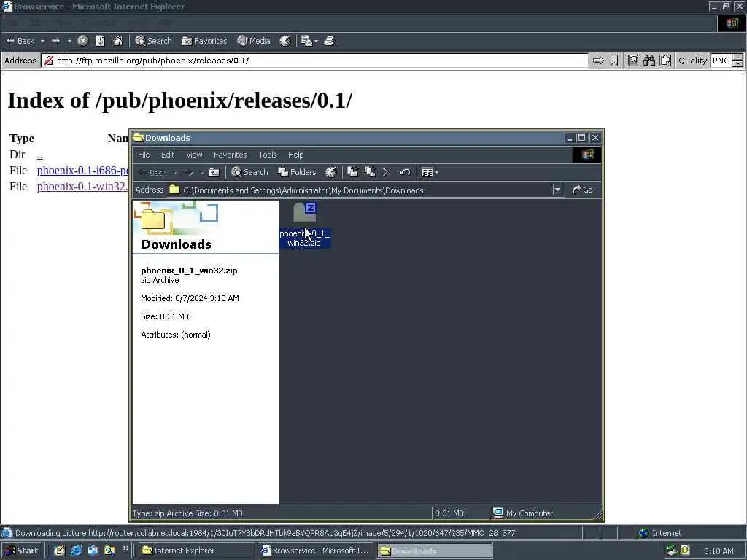Click the Outlook Express quick launch icon
This screenshot has width=747, height=560.
coord(93,551)
